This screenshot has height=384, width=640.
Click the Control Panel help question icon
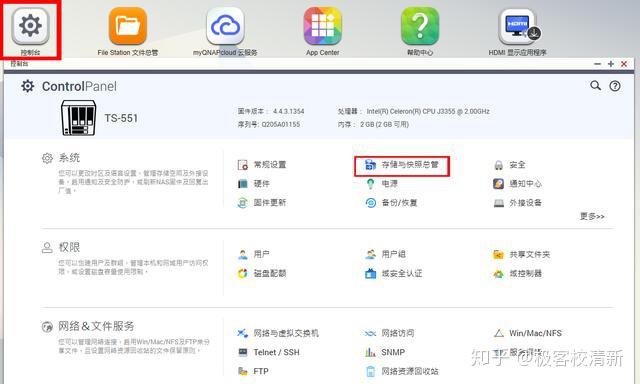tap(615, 86)
